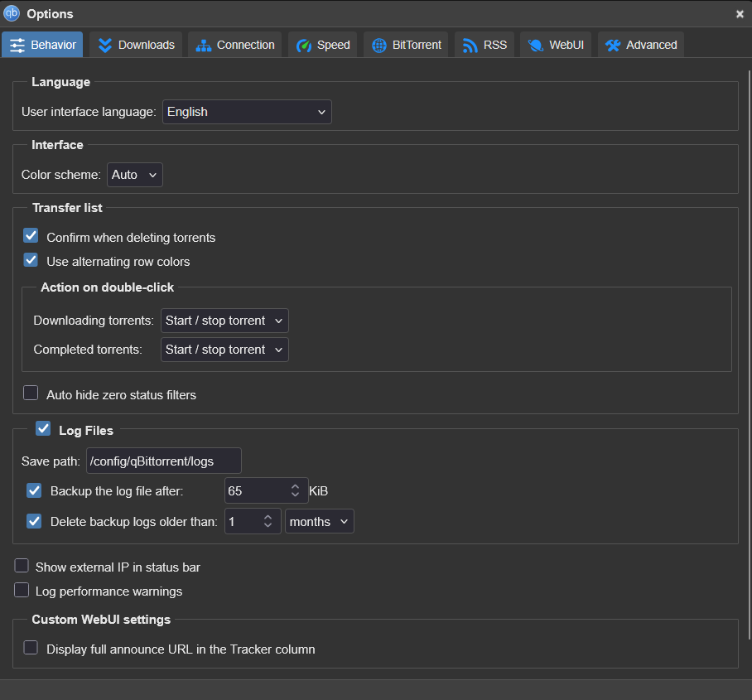Open Downloading torrents double-click action dropdown
The width and height of the screenshot is (752, 700).
(224, 321)
